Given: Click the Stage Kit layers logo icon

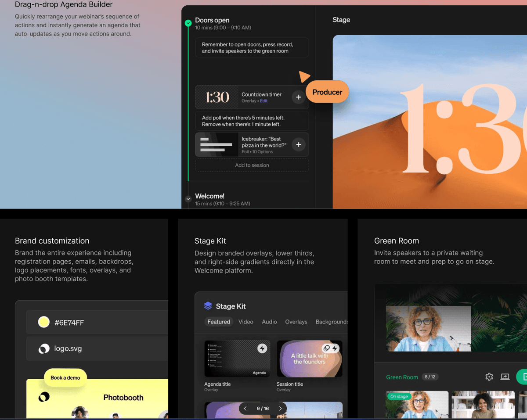Looking at the screenshot, I should 208,306.
